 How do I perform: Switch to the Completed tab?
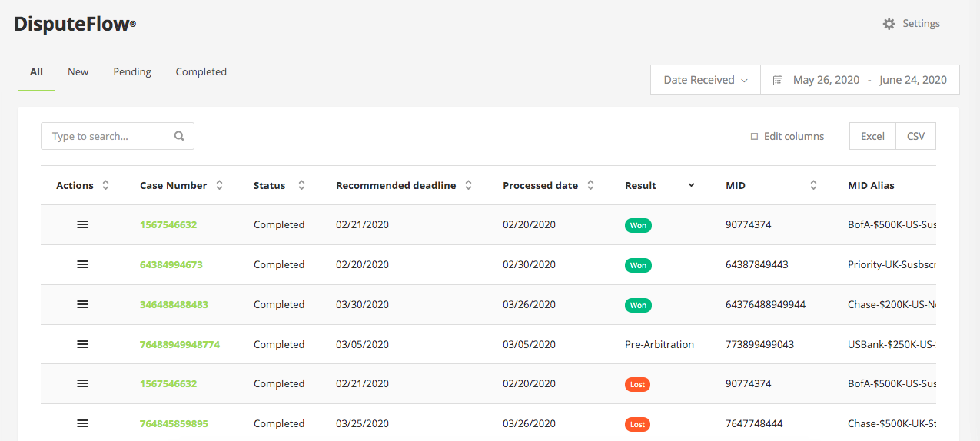(201, 71)
